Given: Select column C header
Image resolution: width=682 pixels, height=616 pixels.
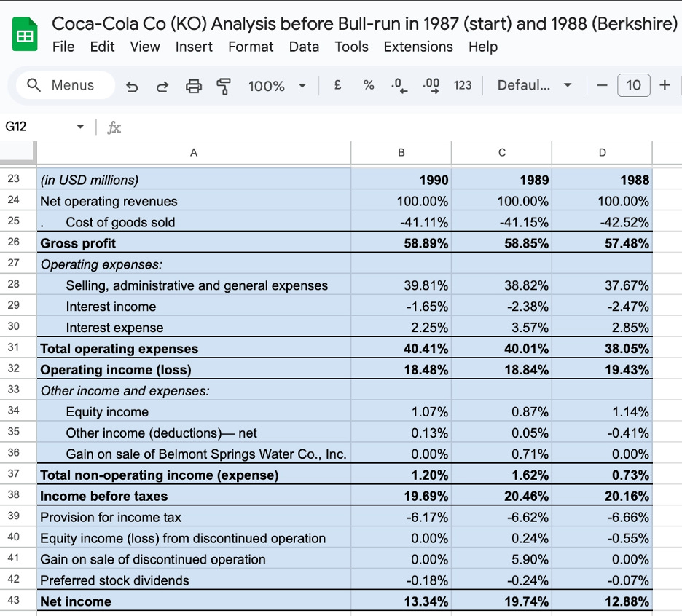Looking at the screenshot, I should [x=501, y=153].
